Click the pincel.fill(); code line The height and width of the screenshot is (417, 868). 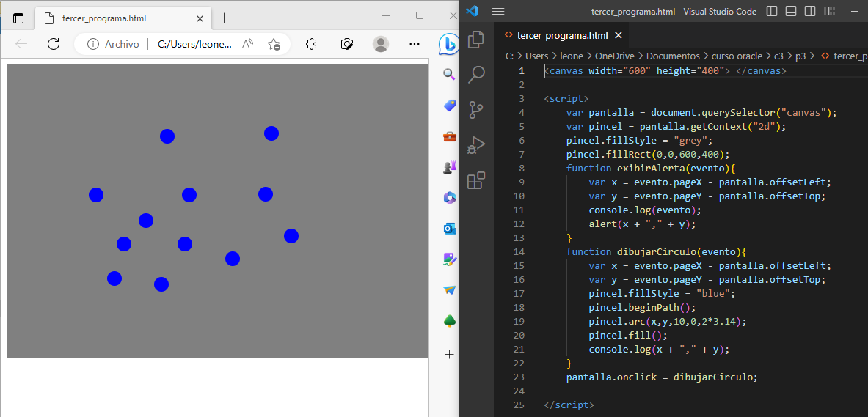point(628,335)
